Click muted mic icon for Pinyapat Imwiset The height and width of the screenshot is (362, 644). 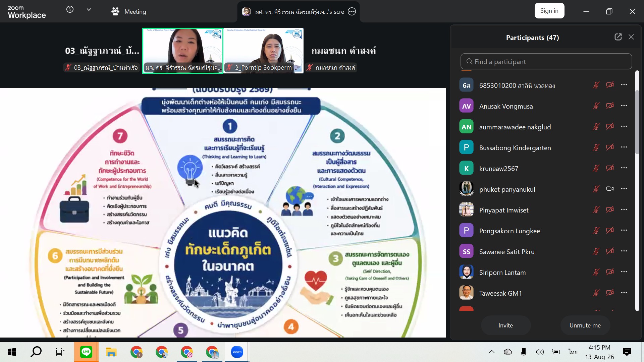coord(596,210)
